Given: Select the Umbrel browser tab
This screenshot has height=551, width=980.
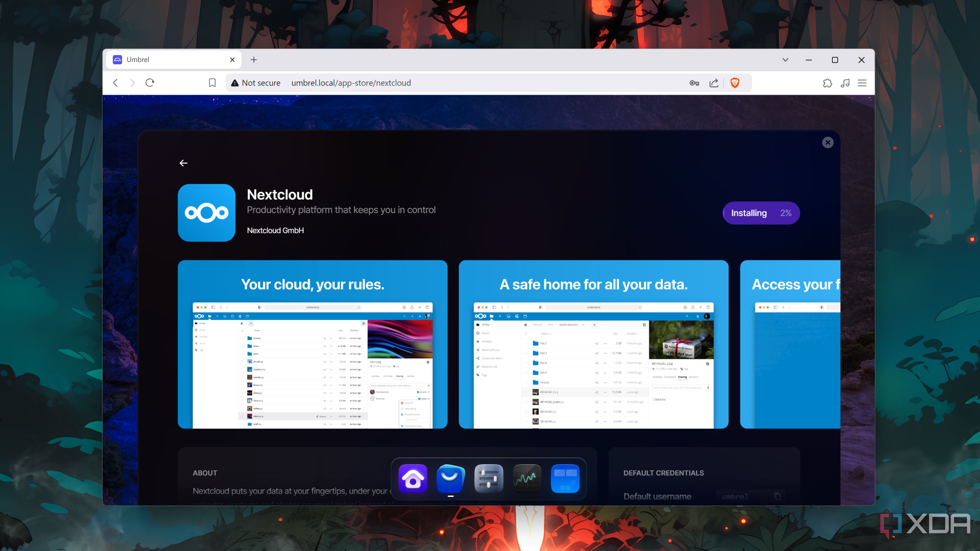Looking at the screenshot, I should [174, 60].
